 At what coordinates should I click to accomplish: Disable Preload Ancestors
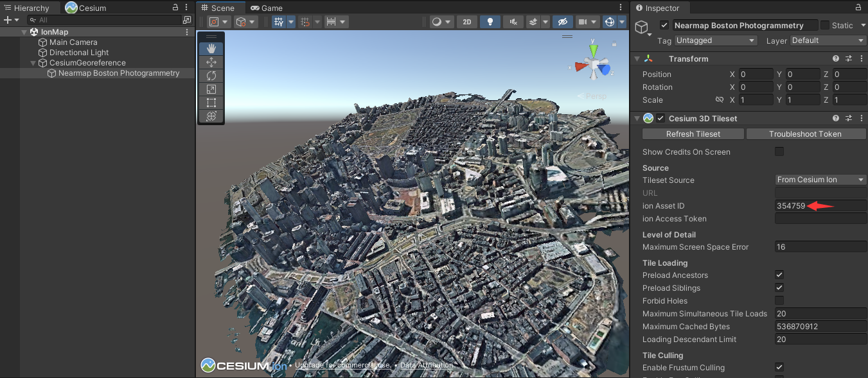point(779,275)
